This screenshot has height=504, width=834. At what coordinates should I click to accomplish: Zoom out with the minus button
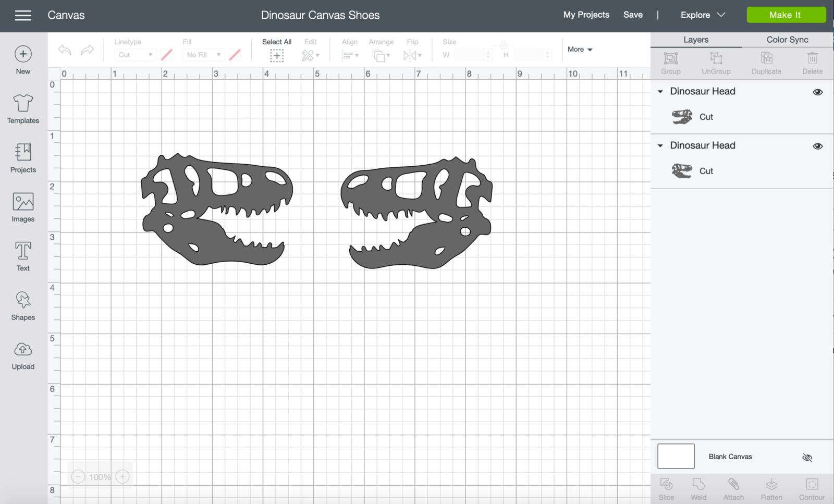pyautogui.click(x=78, y=477)
